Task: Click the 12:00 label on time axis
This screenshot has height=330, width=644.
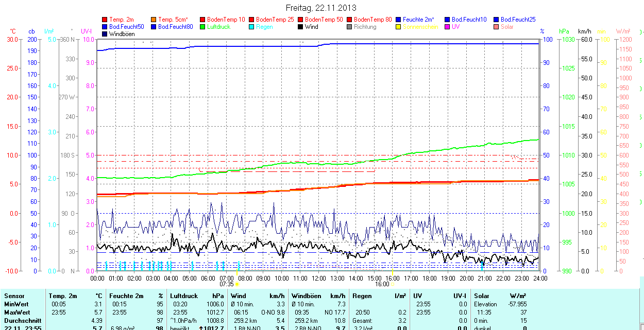Action: pos(318,279)
